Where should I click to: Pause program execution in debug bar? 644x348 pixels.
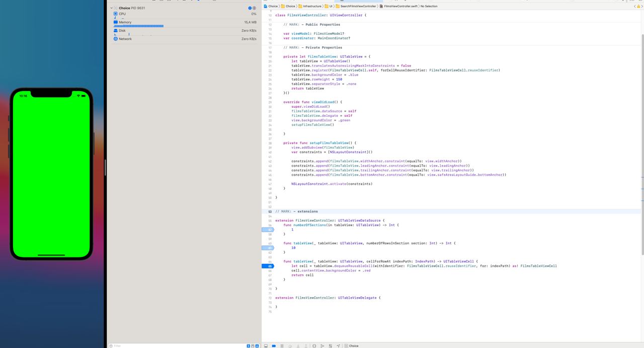(282, 345)
